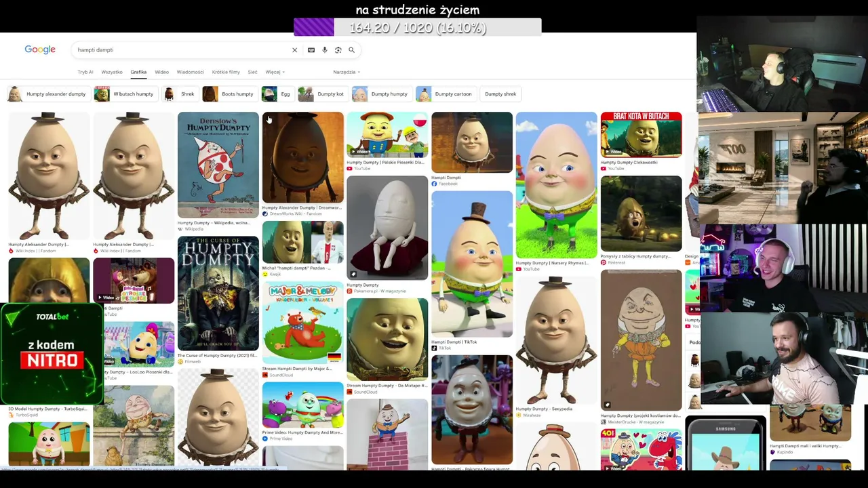Switch to the Wszystko tab
The image size is (868, 488).
112,72
